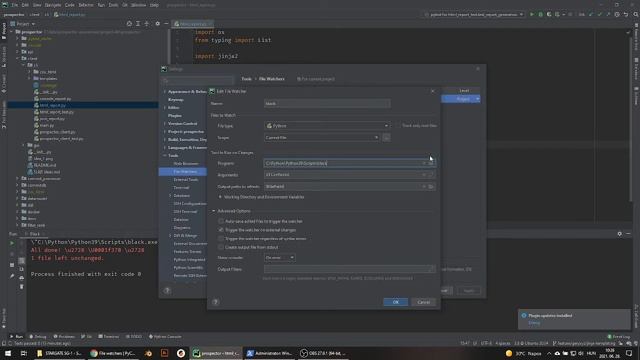Hide the Project tool window
The height and width of the screenshot is (360, 640).
click(166, 24)
